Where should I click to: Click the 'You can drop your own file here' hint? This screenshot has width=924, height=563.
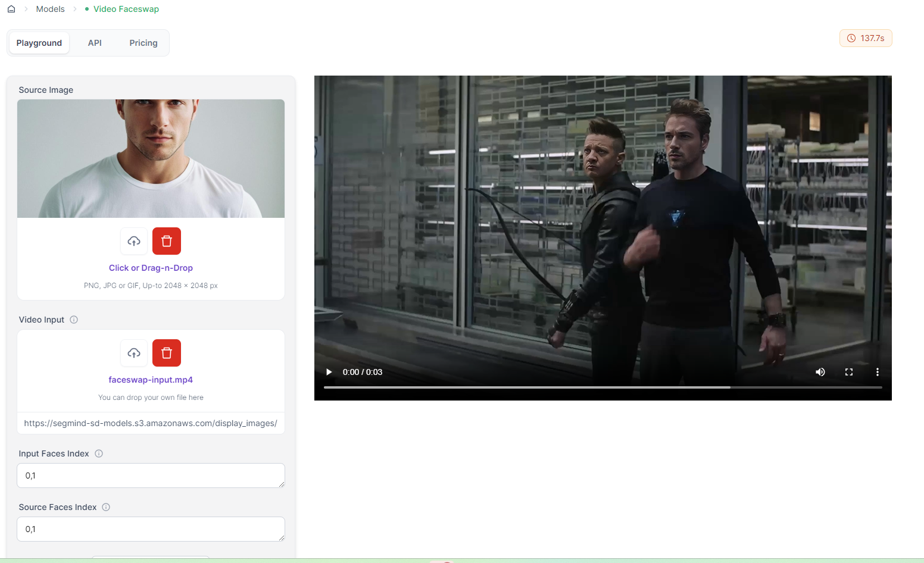[151, 398]
